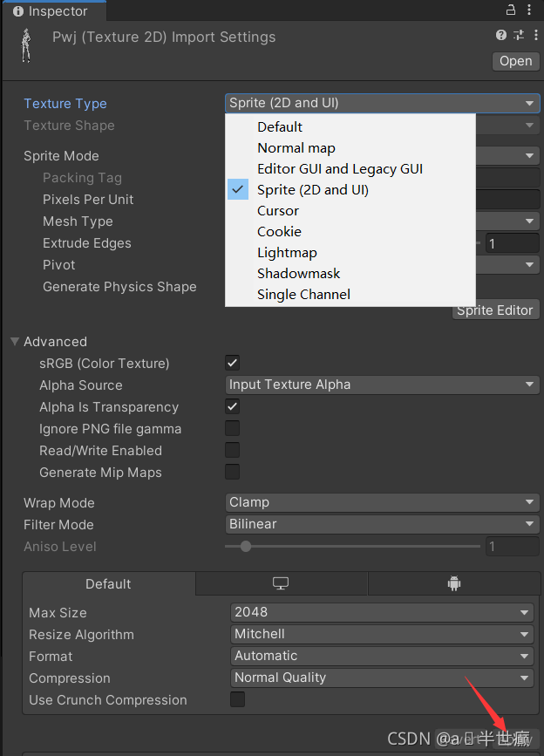Click the Open button
This screenshot has height=756, width=544.
[x=515, y=61]
